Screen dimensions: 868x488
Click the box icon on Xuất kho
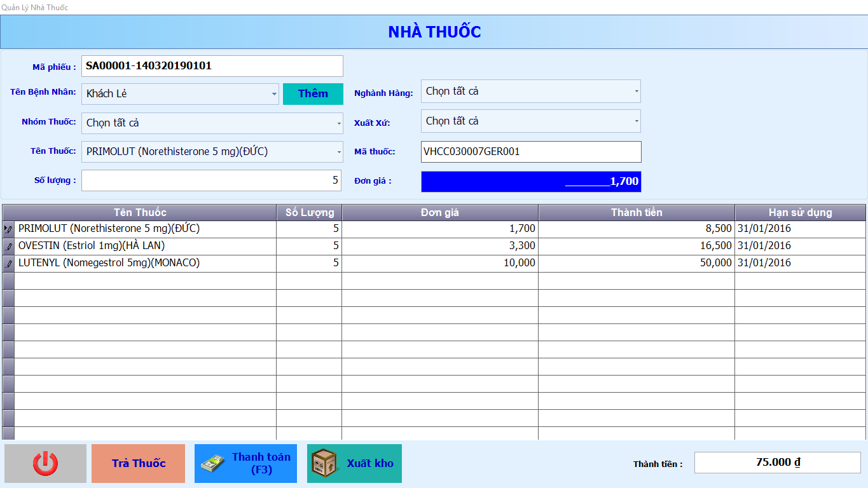(325, 463)
